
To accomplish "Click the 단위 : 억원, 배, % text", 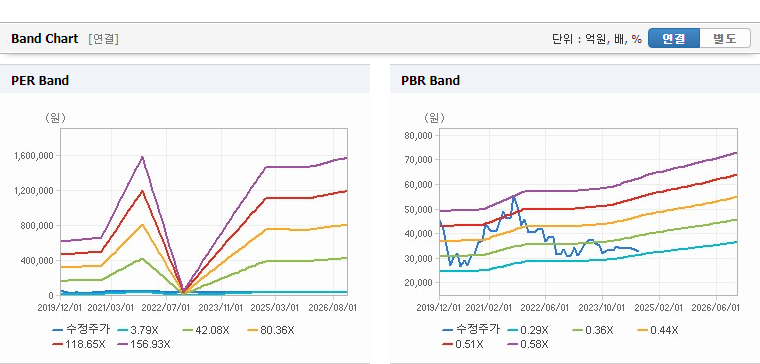I will tap(597, 39).
